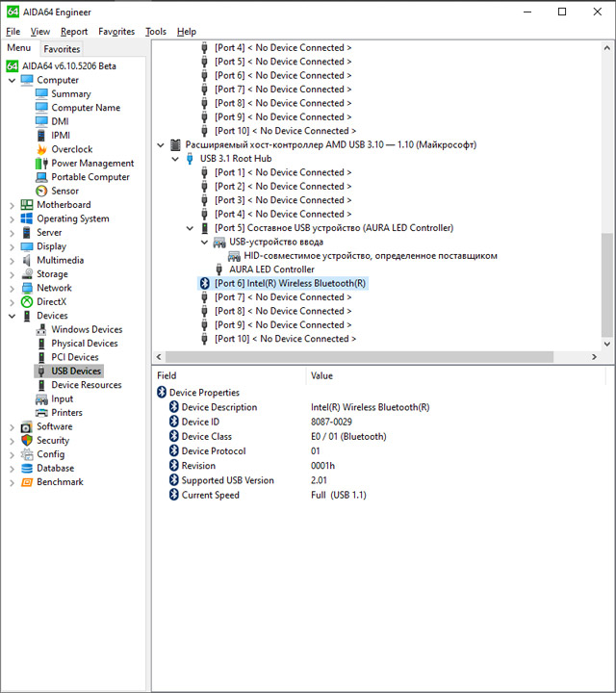Click the AMD USB host controller chip icon
Screen dimensions: 616x693
[175, 144]
